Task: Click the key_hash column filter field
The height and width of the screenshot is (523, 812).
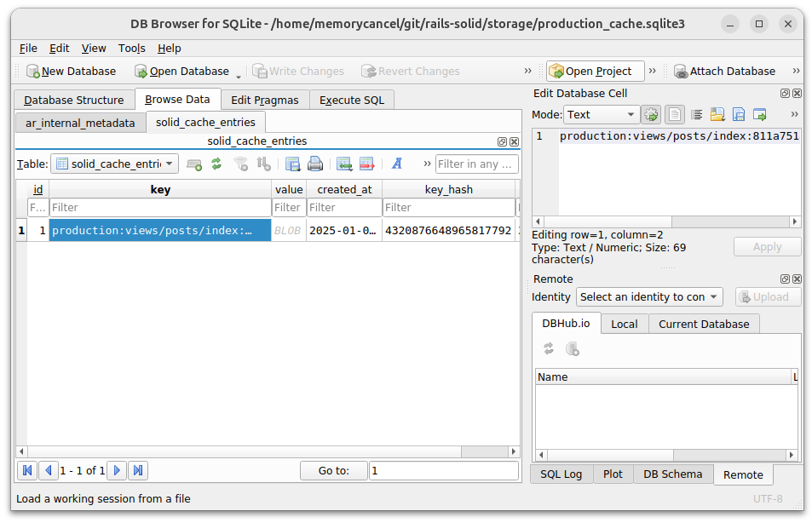Action: (x=449, y=208)
